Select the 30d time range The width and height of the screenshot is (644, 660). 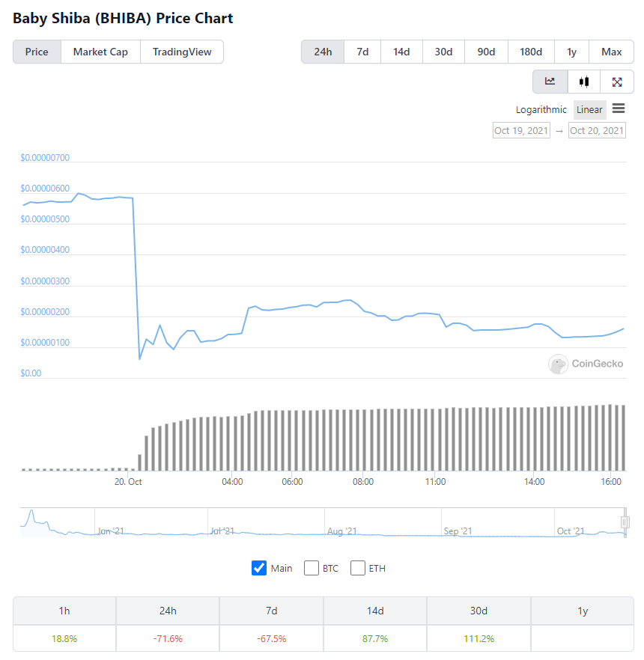[x=443, y=52]
